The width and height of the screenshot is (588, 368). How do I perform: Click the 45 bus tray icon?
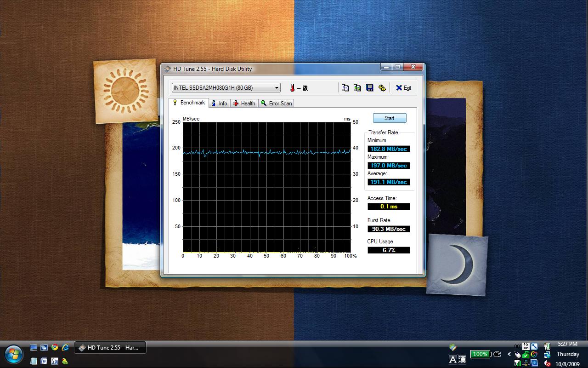(x=526, y=346)
